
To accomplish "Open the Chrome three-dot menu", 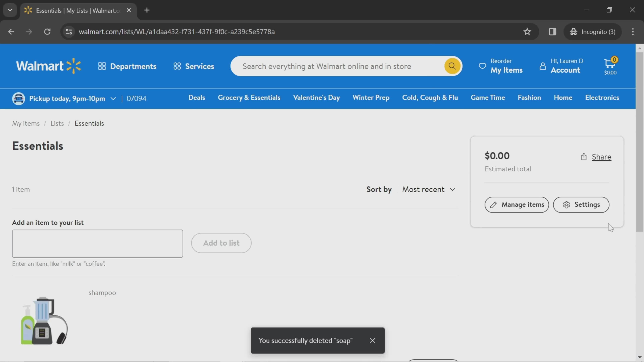I will (x=633, y=32).
